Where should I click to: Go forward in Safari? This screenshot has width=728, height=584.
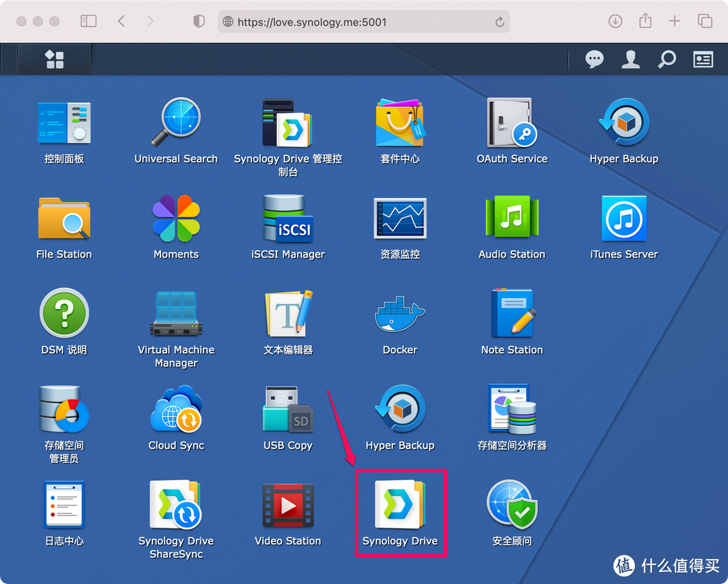coord(150,22)
